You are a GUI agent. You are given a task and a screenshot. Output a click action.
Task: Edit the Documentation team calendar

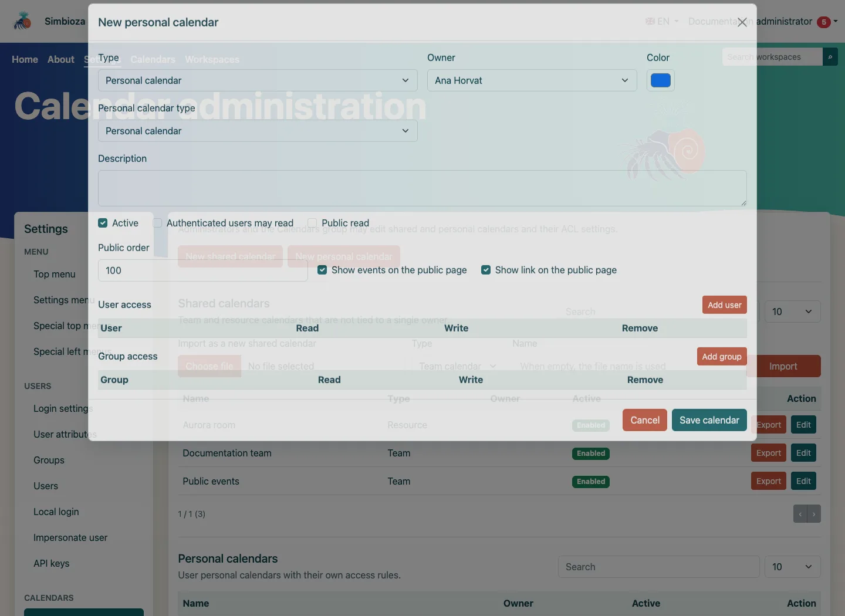tap(803, 453)
